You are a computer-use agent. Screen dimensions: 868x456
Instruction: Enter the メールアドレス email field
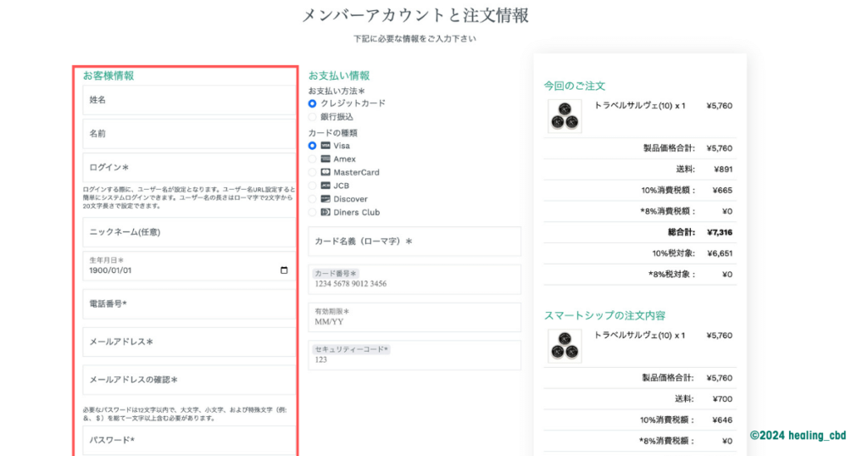(188, 342)
